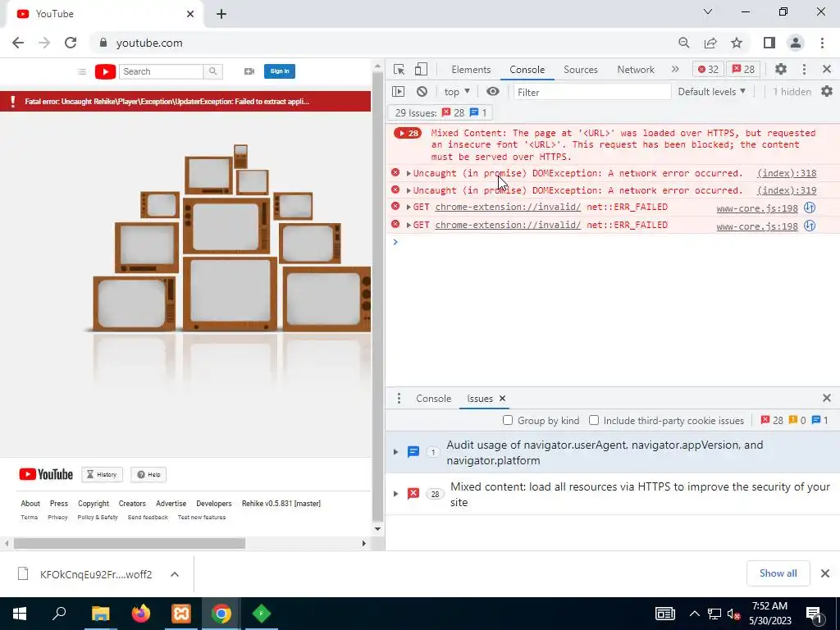Enable Include third-party cookie issues checkbox

pos(594,421)
